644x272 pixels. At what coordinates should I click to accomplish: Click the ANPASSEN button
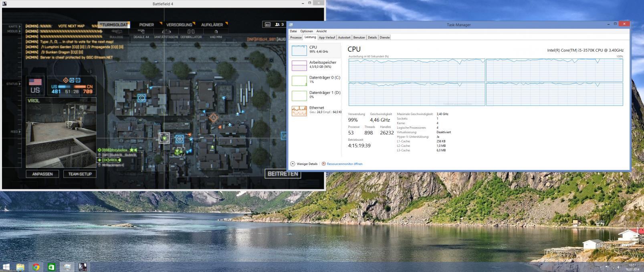[42, 174]
